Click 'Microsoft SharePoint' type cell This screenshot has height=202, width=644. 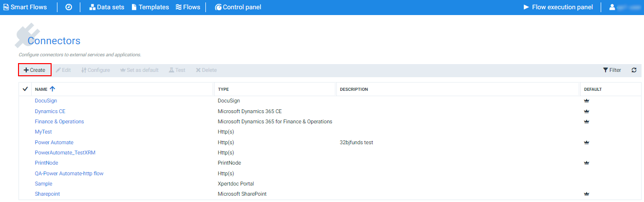(242, 194)
